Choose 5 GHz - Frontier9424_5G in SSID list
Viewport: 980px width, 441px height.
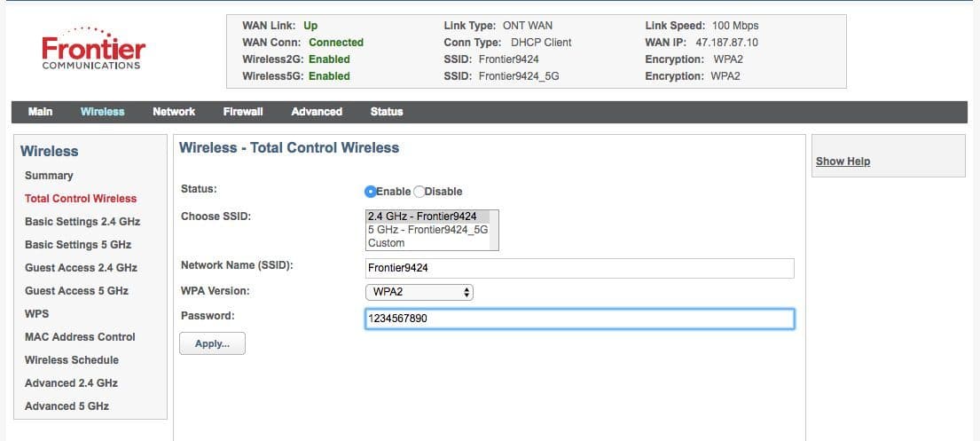click(x=428, y=230)
